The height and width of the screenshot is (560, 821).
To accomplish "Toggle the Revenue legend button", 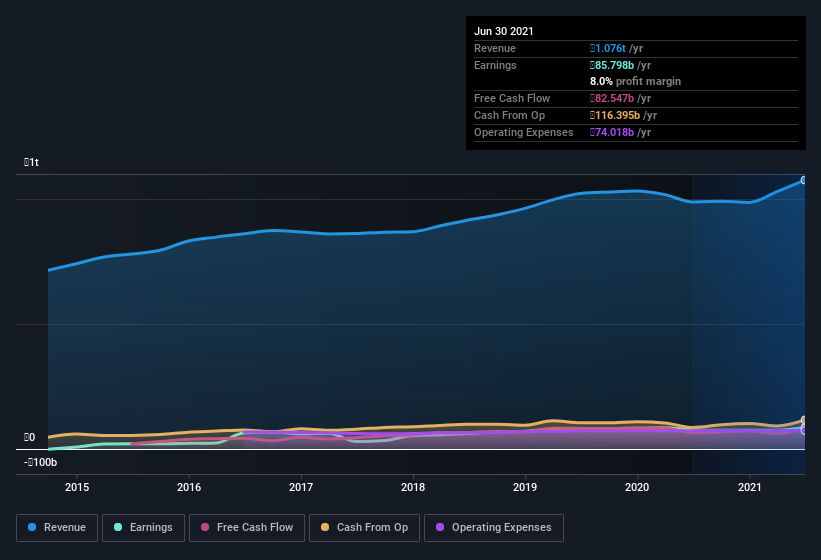I will pyautogui.click(x=57, y=528).
